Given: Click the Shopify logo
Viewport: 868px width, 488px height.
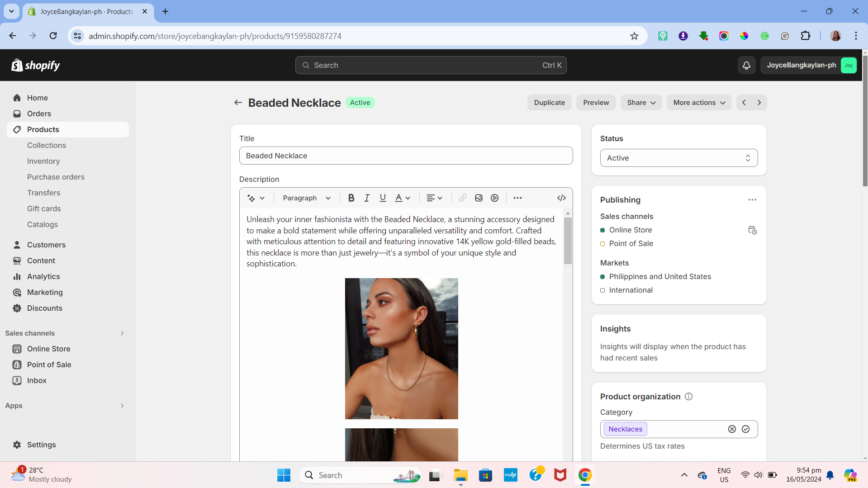Looking at the screenshot, I should coord(36,65).
